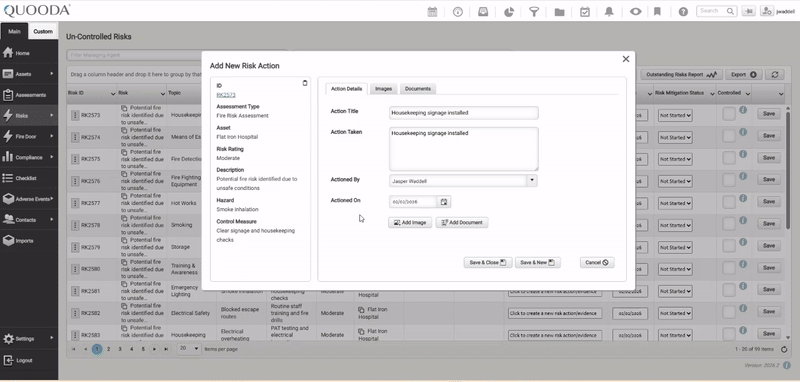Screen dimensions: 800x382
Task: Copy ID using clipboard icon in dialog
Action: pos(305,83)
